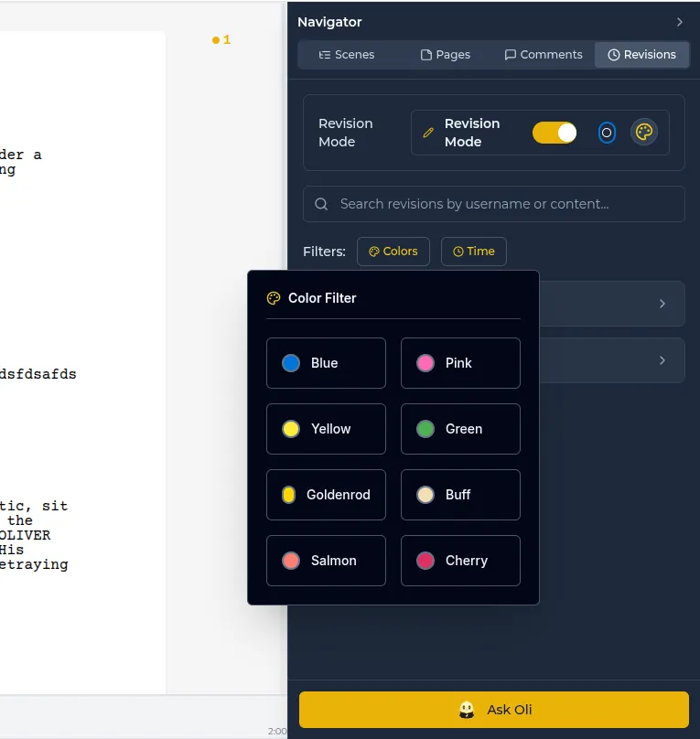This screenshot has height=739, width=700.
Task: Filter revisions by Pink
Action: click(x=460, y=363)
